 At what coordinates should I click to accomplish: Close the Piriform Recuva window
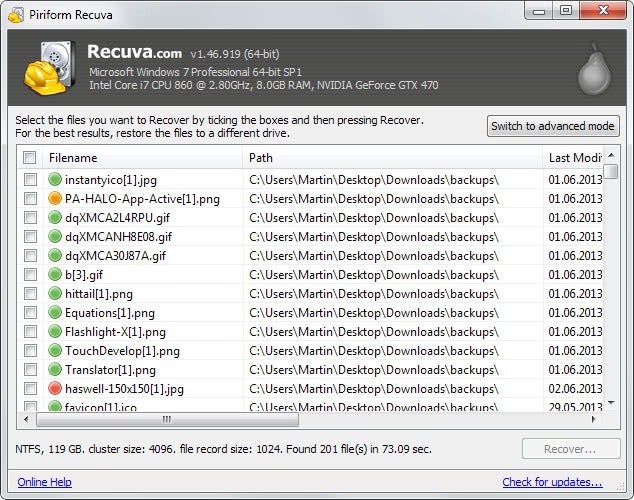pos(603,11)
